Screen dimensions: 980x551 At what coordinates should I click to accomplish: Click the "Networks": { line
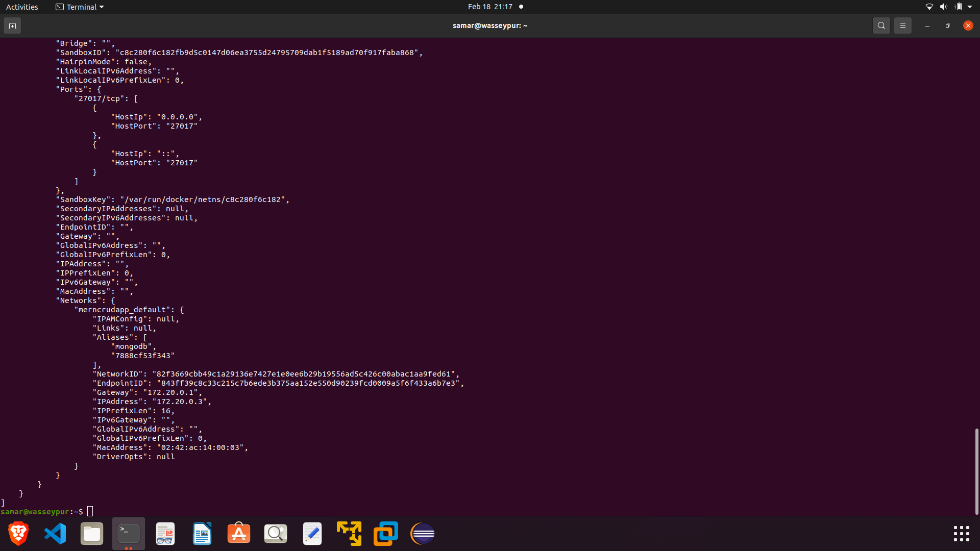pos(85,300)
